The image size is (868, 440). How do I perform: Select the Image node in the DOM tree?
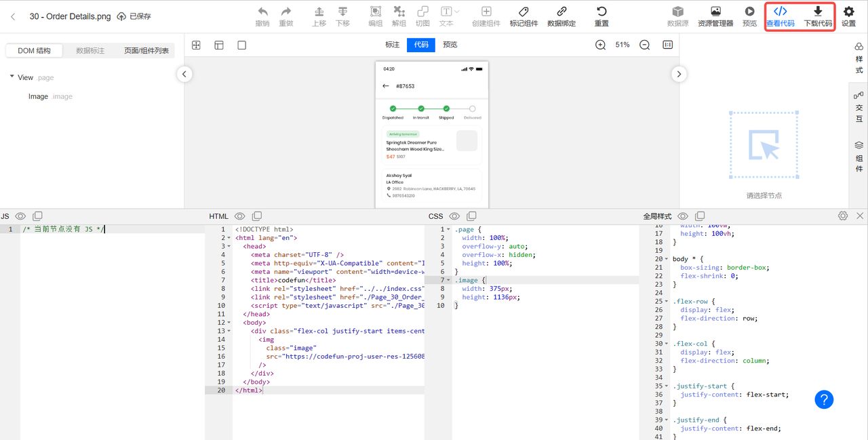tap(38, 96)
